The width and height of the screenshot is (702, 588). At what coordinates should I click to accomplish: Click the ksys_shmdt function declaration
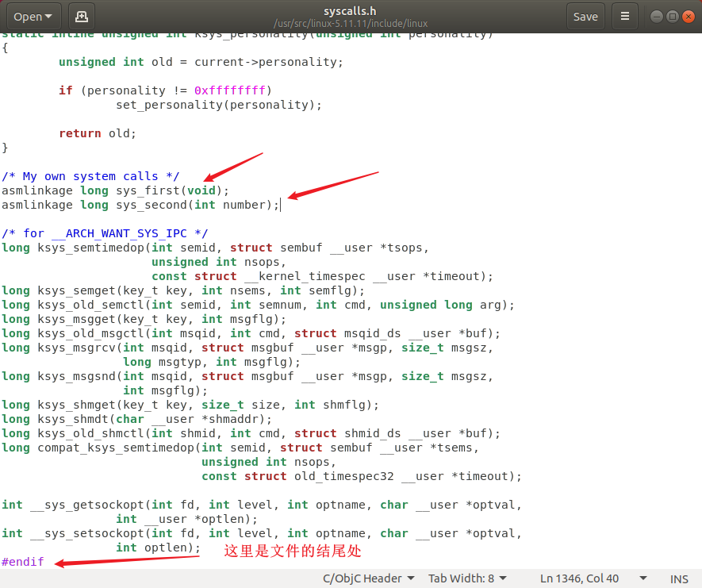pos(136,419)
